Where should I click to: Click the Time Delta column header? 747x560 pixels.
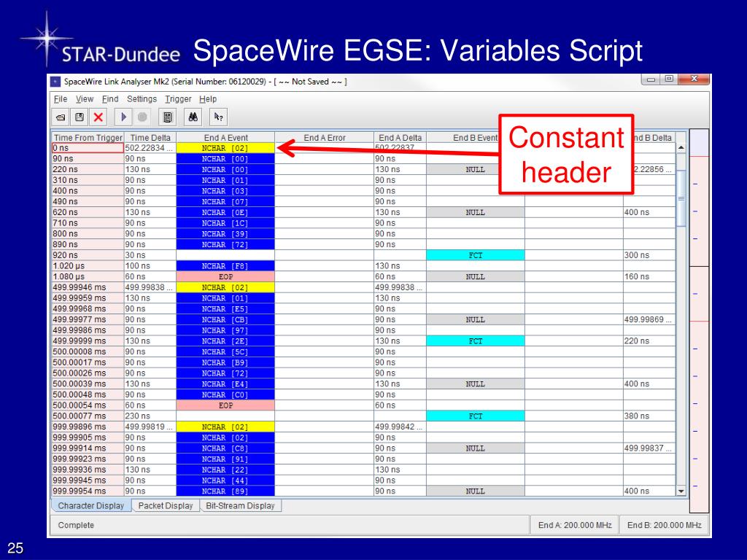(150, 138)
